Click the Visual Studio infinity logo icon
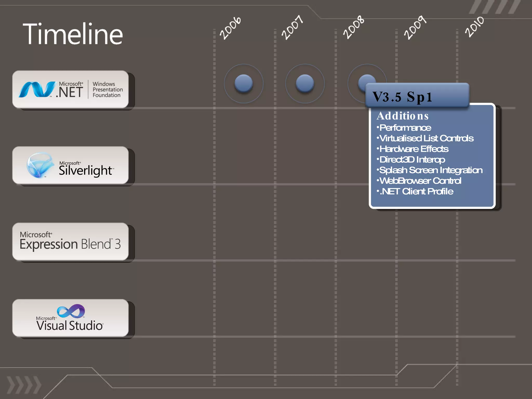This screenshot has width=532, height=399. (x=71, y=311)
